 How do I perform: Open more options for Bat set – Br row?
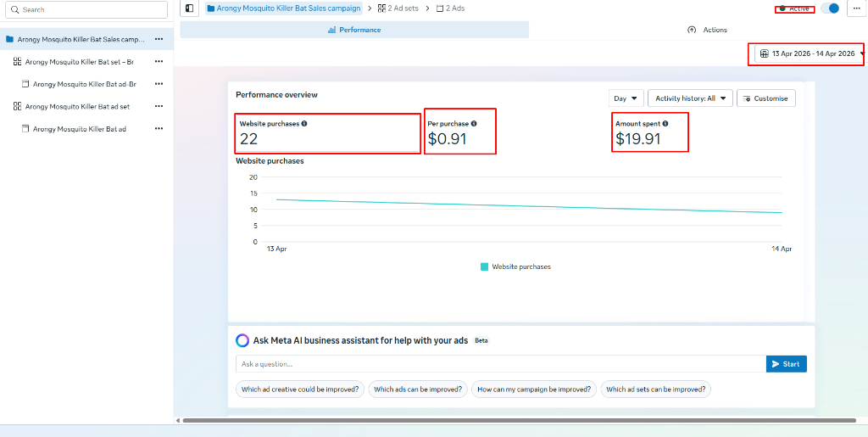159,61
